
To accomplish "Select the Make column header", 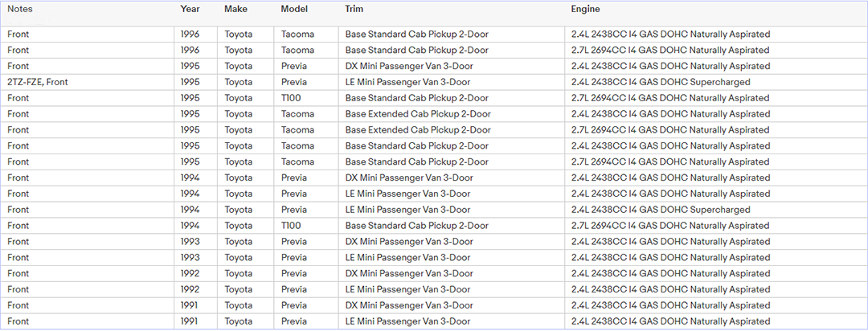I will coord(236,9).
